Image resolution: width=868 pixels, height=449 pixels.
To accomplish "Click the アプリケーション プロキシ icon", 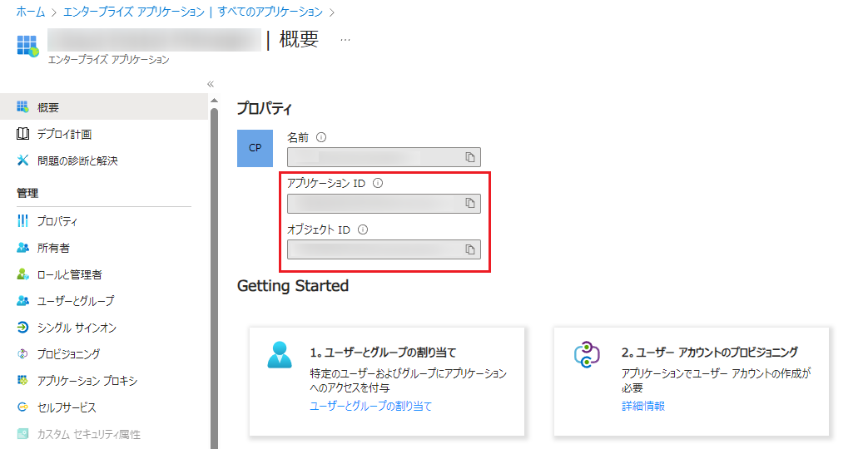I will point(22,381).
